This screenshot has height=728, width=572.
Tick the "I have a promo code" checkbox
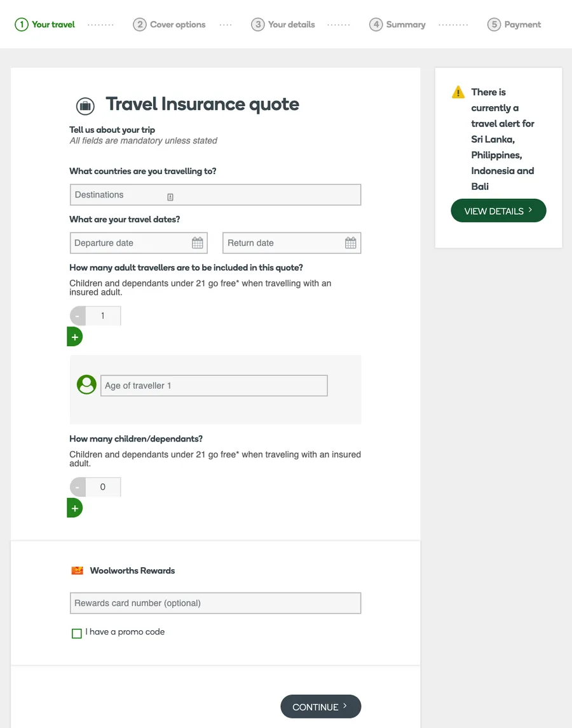point(77,633)
